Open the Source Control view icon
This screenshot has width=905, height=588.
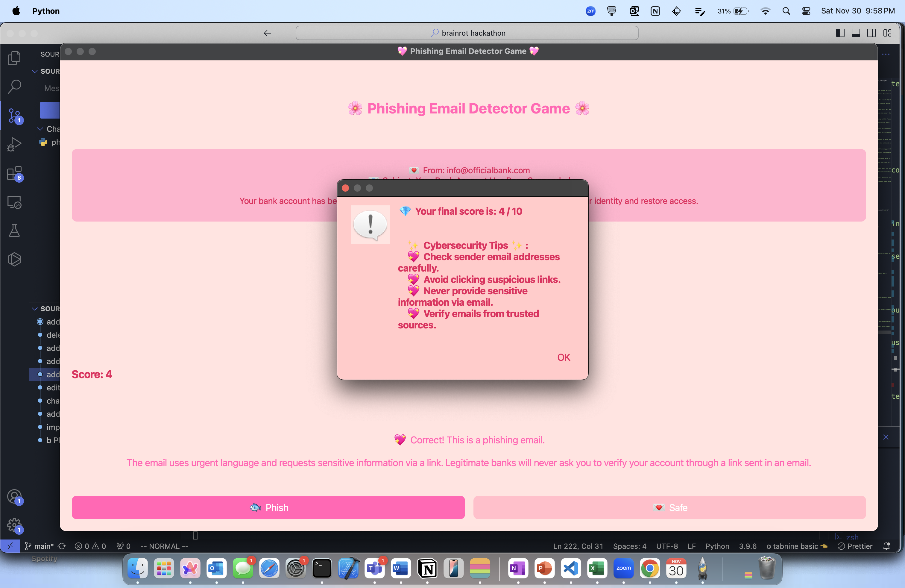[x=14, y=116]
